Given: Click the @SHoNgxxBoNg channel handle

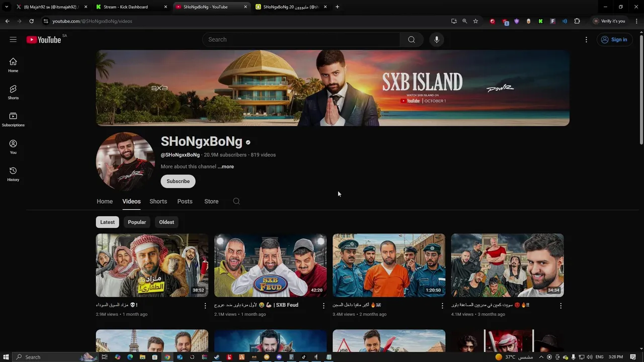Looking at the screenshot, I should [x=180, y=155].
